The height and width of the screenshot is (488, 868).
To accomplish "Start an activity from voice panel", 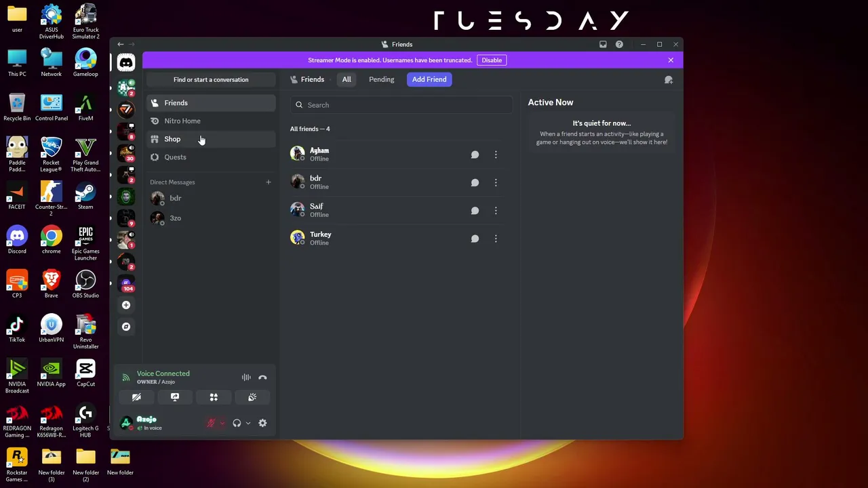I will [214, 397].
